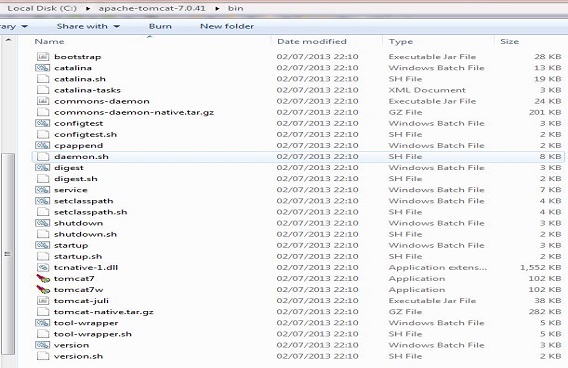
Task: Click the 282 KB size value
Action: tap(545, 312)
